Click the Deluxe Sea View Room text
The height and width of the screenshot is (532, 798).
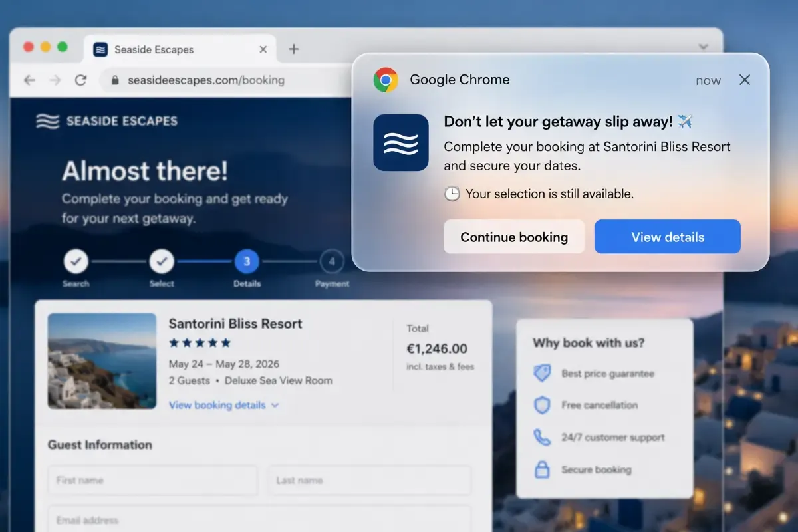(x=279, y=381)
